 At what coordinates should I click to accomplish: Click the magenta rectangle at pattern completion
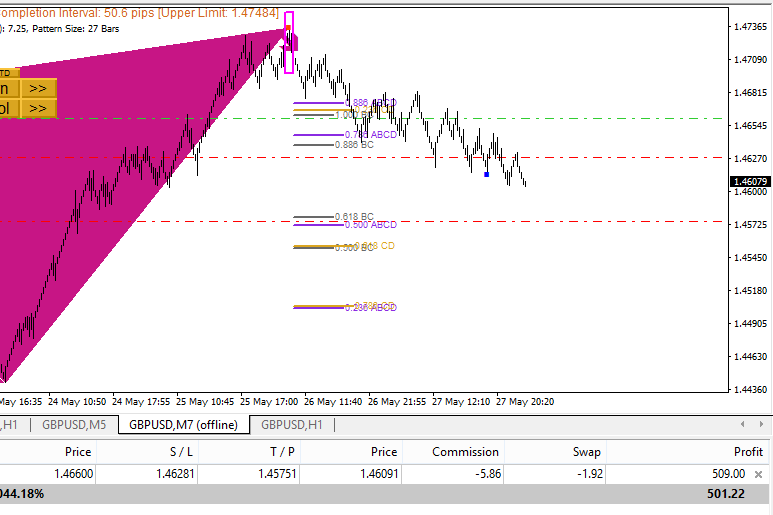coord(289,42)
